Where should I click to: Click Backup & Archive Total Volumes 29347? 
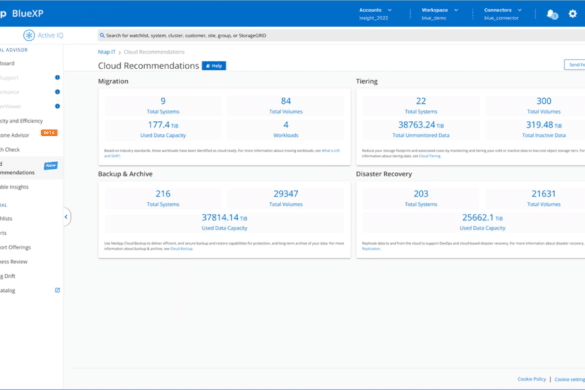(x=286, y=194)
